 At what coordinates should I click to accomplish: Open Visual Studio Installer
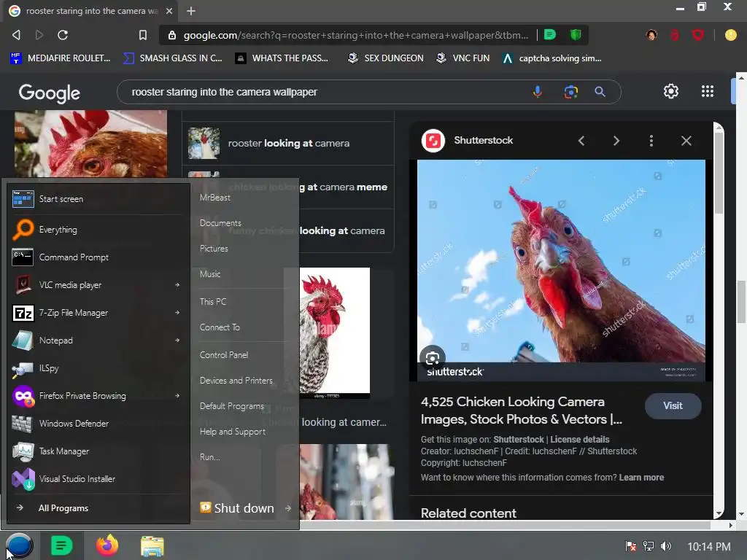[x=98, y=479]
